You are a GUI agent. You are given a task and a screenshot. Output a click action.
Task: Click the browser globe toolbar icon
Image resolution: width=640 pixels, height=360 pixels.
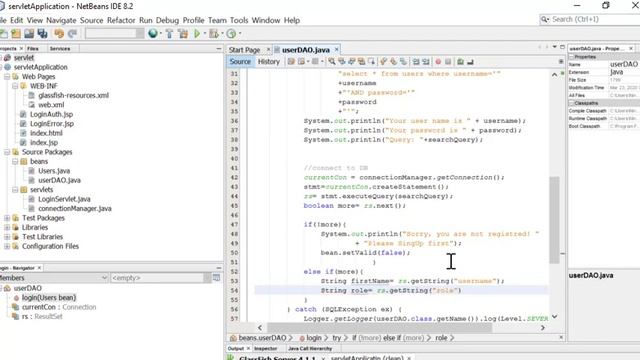(x=153, y=33)
